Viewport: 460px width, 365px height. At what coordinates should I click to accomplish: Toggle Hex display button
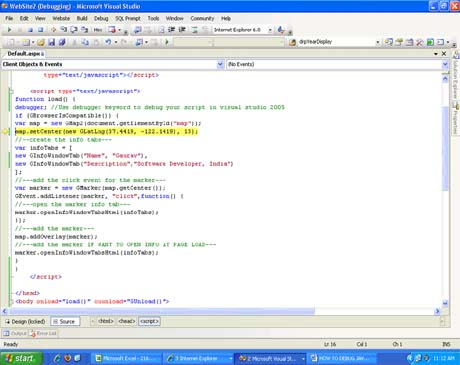[x=97, y=30]
